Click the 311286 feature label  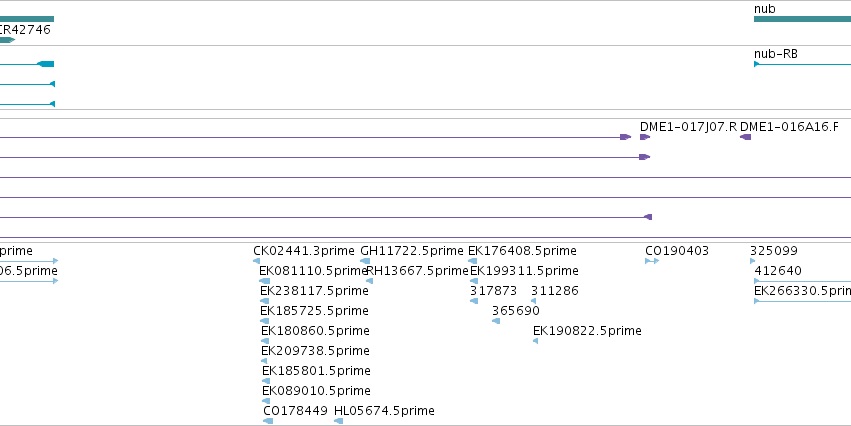point(555,291)
